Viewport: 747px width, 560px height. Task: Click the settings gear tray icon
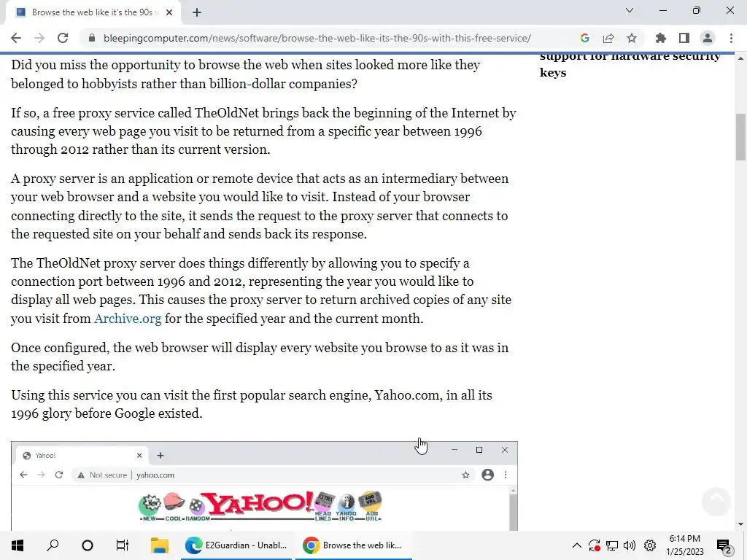tap(650, 545)
